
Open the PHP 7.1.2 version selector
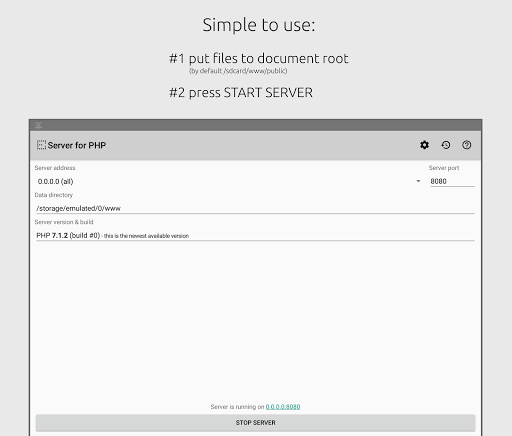coord(255,235)
